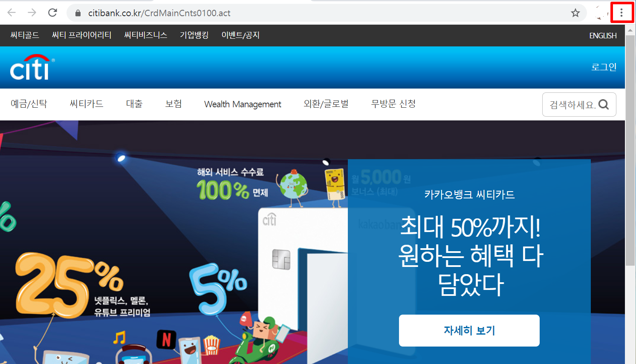Click the 자세히 보기 button
636x364 pixels.
(469, 330)
